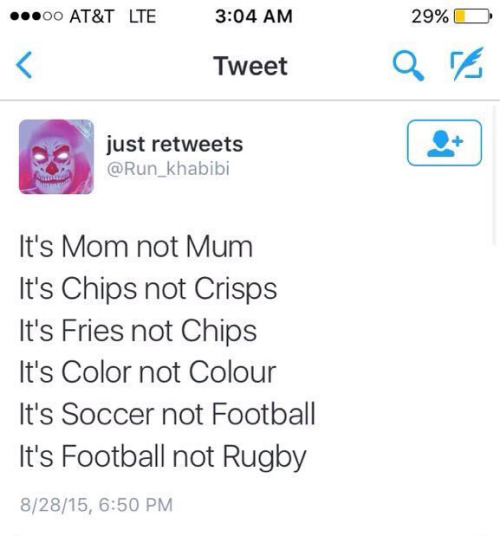Click the vertical scrollbar at right edge
This screenshot has width=500, height=536.
click(494, 176)
